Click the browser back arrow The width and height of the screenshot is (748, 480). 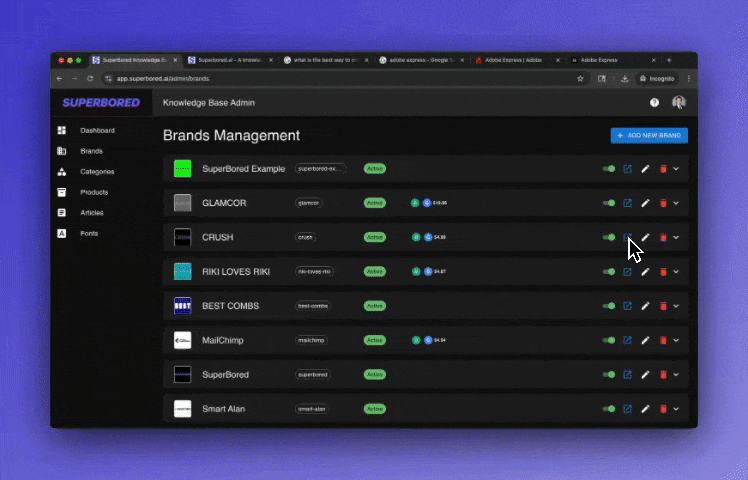[x=59, y=79]
